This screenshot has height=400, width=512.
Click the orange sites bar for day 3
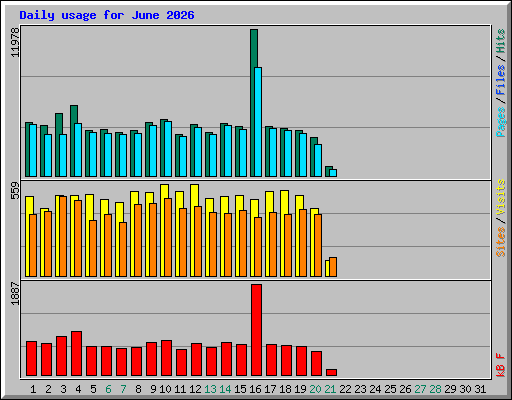click(x=63, y=236)
